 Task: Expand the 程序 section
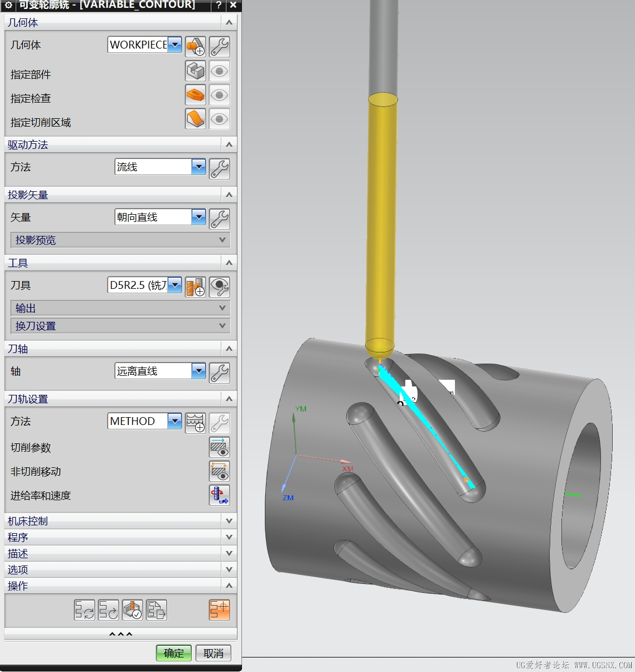120,538
